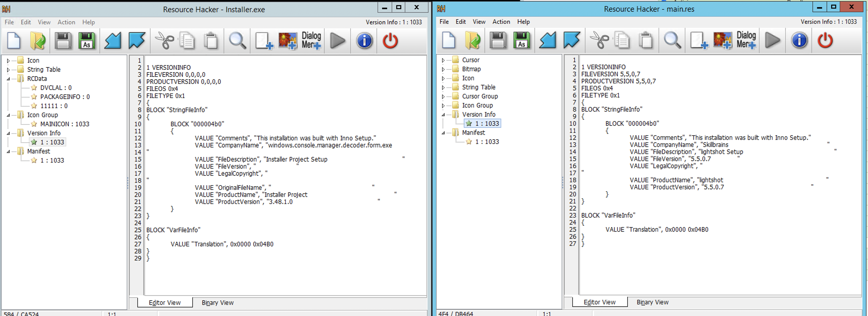Click Save icon in main.res window
Image resolution: width=868 pixels, height=316 pixels.
[x=498, y=40]
